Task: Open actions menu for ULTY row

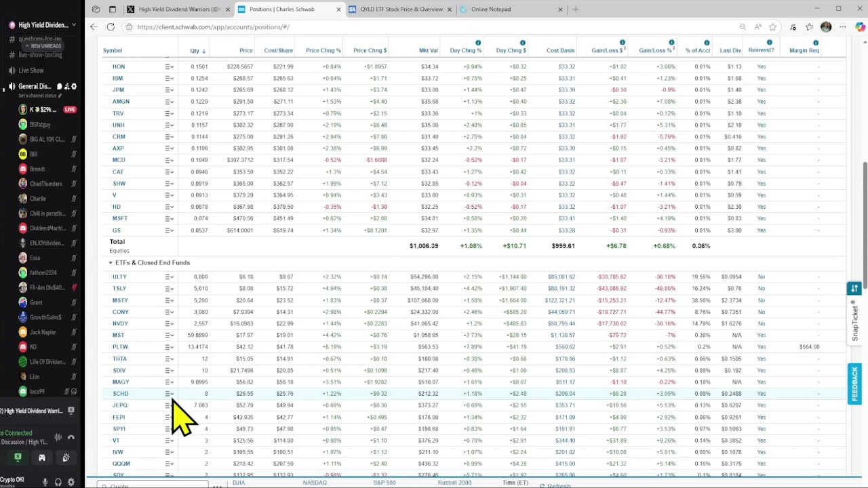Action: tap(170, 277)
